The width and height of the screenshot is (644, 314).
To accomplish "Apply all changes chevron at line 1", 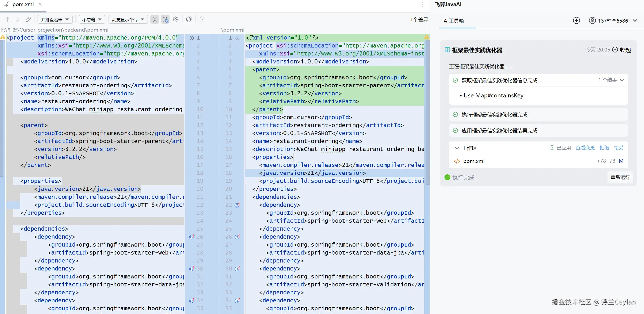I will click(x=192, y=38).
